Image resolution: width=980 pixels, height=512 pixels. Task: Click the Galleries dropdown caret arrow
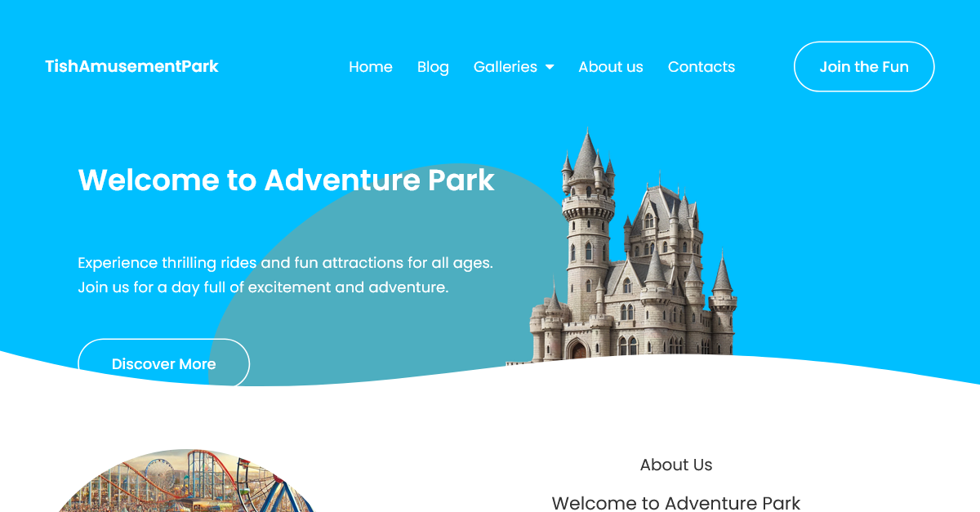pyautogui.click(x=550, y=67)
